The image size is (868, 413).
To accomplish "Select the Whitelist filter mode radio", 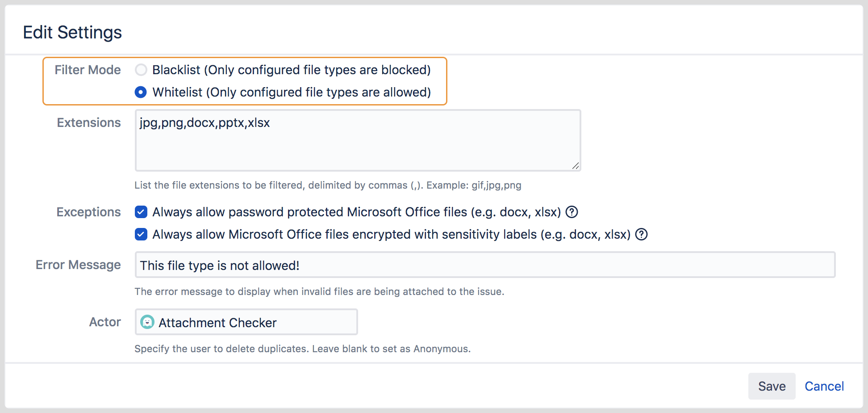I will 141,92.
